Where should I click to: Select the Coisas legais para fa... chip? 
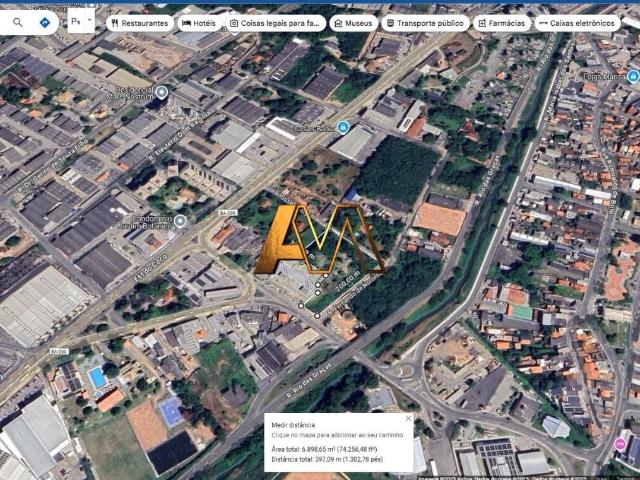(x=275, y=23)
